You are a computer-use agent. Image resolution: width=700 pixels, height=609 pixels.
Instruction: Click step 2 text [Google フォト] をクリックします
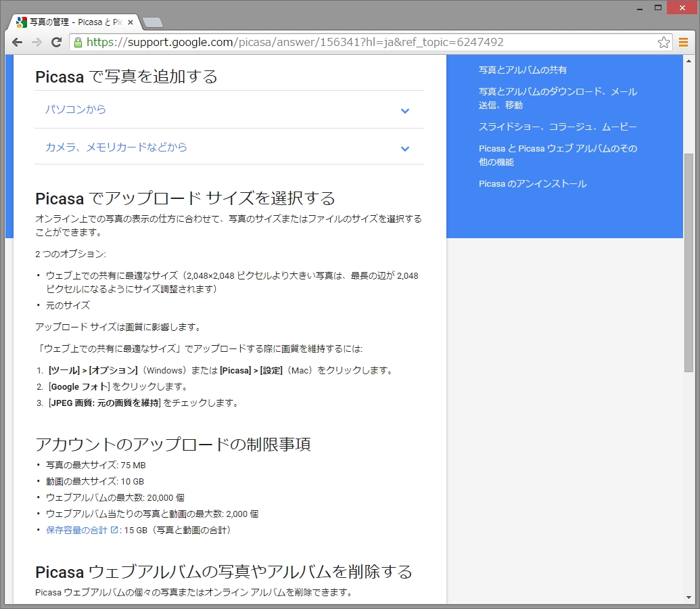pyautogui.click(x=118, y=386)
